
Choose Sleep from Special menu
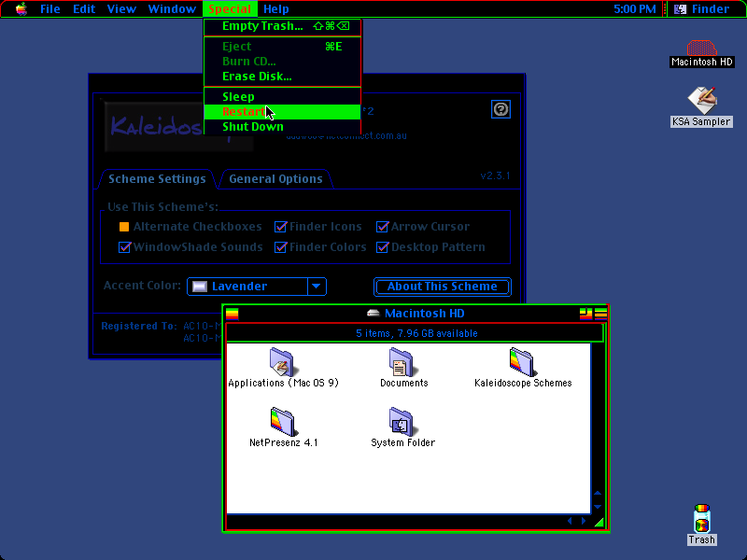point(282,97)
